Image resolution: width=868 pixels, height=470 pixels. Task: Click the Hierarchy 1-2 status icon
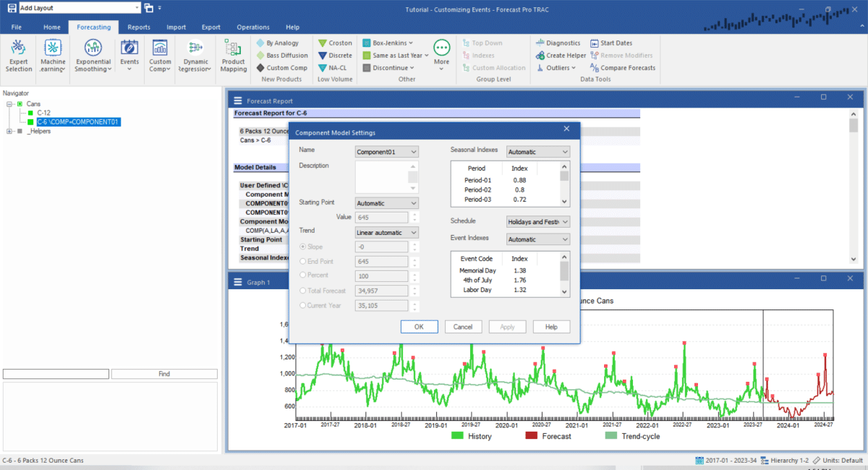tap(765, 460)
